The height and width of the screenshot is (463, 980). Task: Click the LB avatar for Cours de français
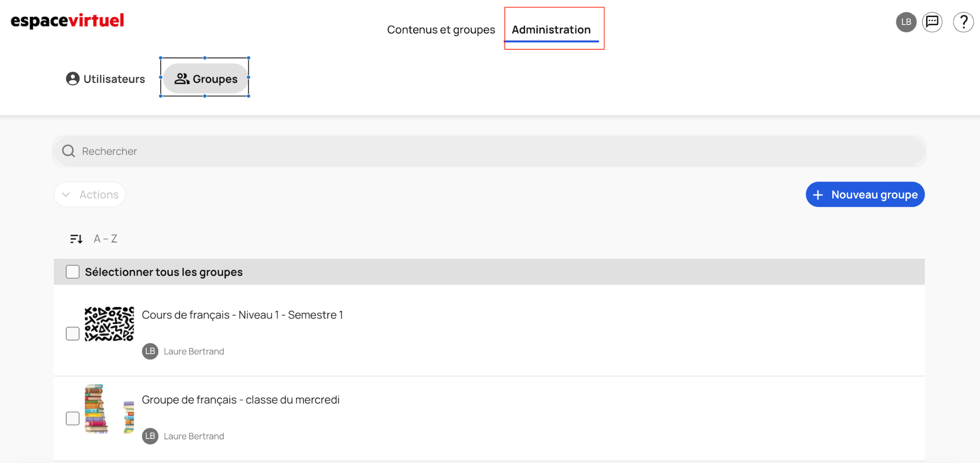(150, 351)
